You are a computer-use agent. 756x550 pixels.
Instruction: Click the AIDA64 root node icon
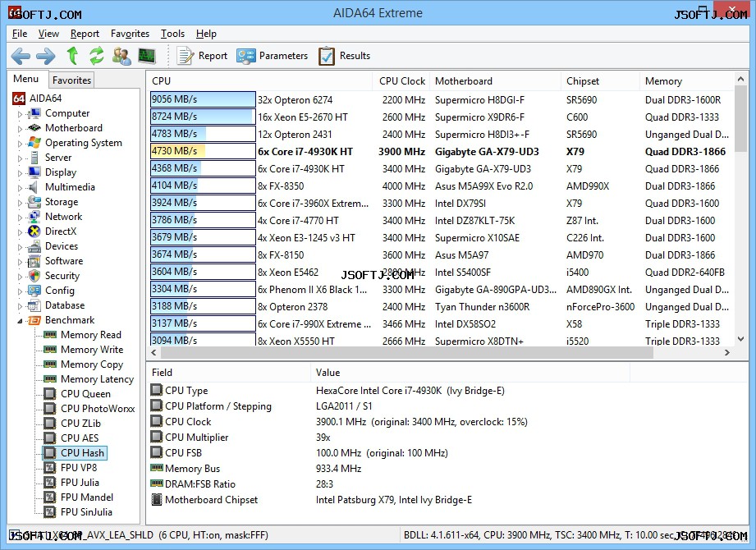19,99
